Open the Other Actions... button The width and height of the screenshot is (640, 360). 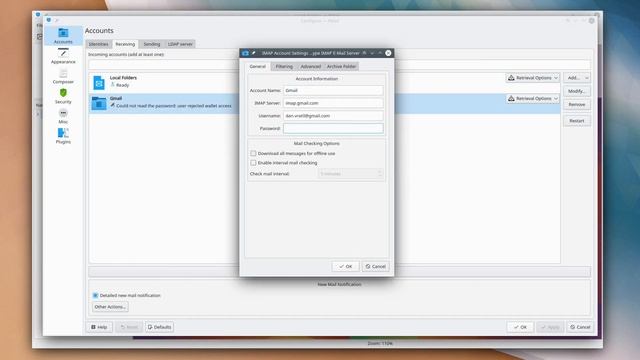pyautogui.click(x=110, y=307)
